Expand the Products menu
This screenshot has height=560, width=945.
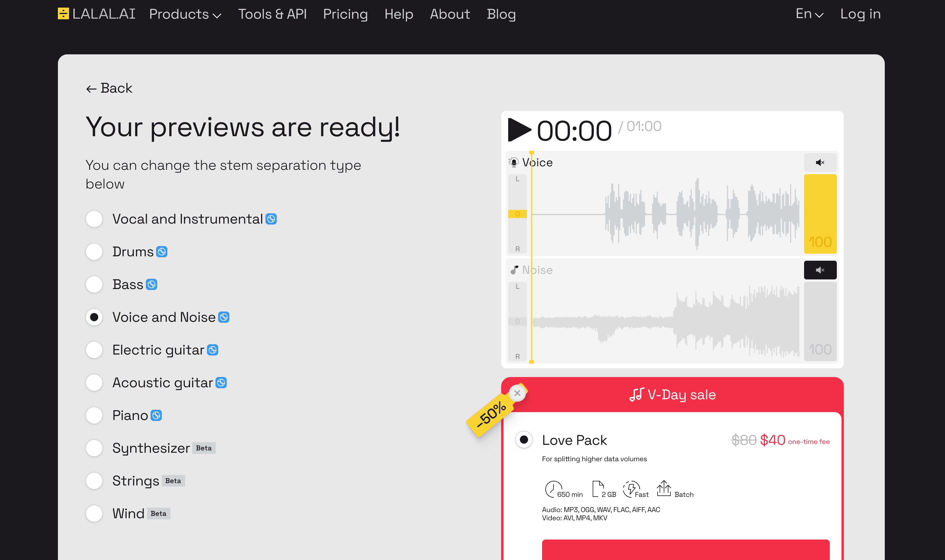184,14
